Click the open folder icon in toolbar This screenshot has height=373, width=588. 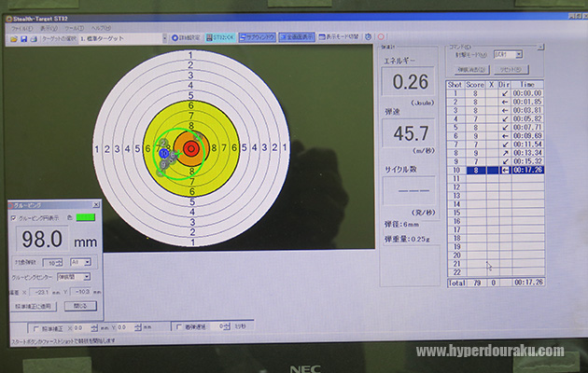tap(13, 38)
